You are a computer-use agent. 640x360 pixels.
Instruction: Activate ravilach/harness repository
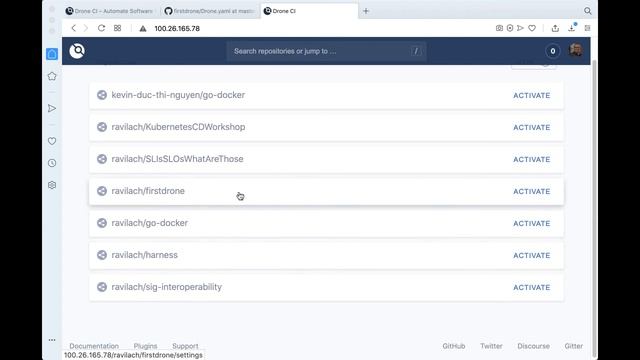coord(531,256)
